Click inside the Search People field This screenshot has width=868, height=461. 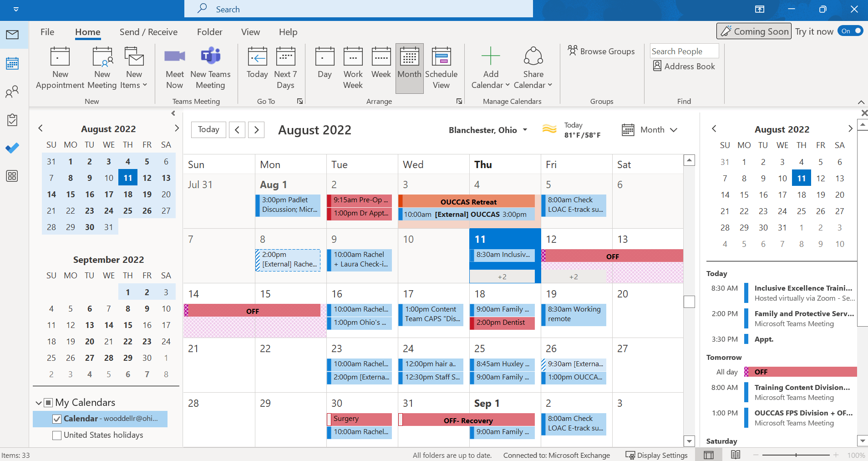coord(684,51)
